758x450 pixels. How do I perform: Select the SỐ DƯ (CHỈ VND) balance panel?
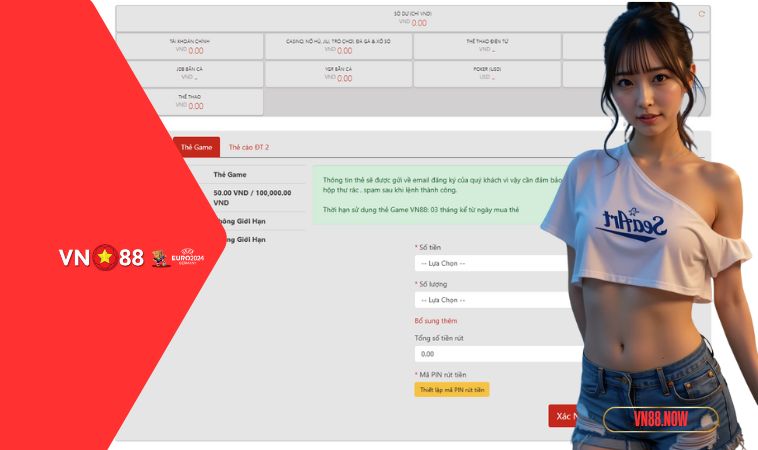coord(413,19)
